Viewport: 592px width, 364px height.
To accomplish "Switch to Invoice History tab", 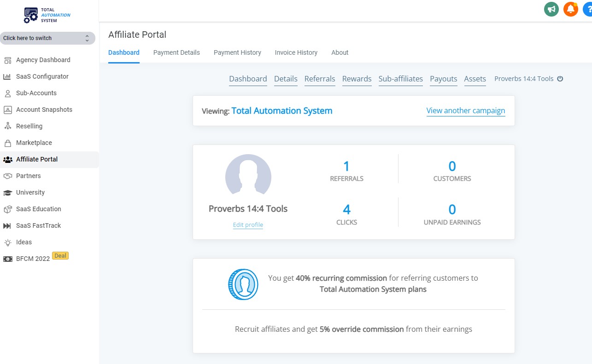I will tap(296, 52).
